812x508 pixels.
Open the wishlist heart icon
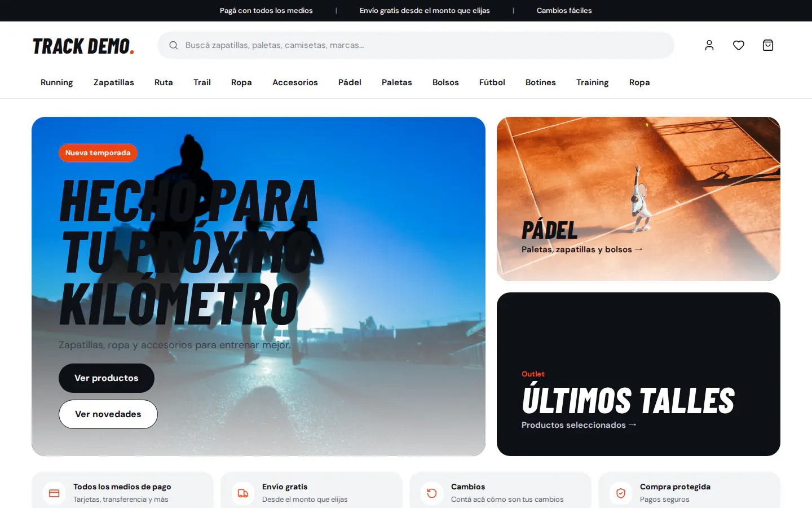coord(739,45)
